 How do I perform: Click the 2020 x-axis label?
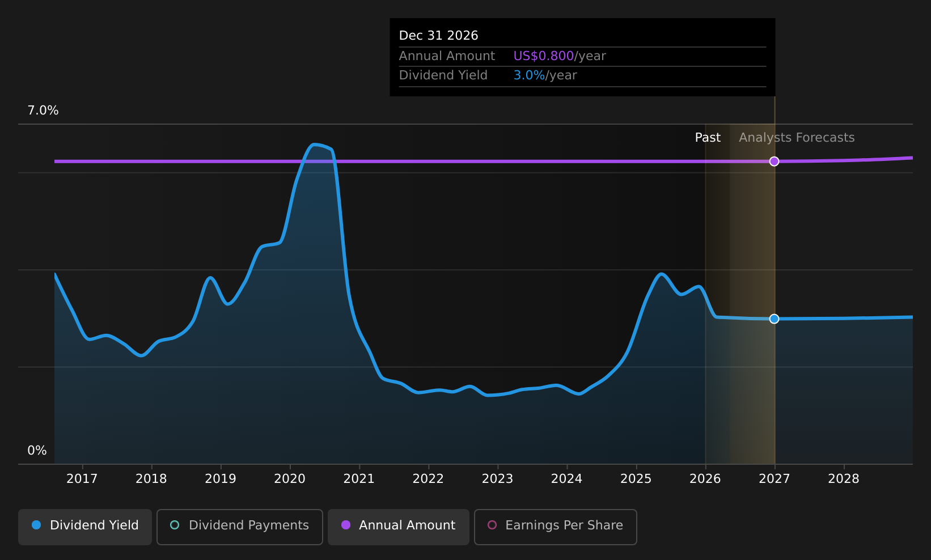pyautogui.click(x=290, y=479)
